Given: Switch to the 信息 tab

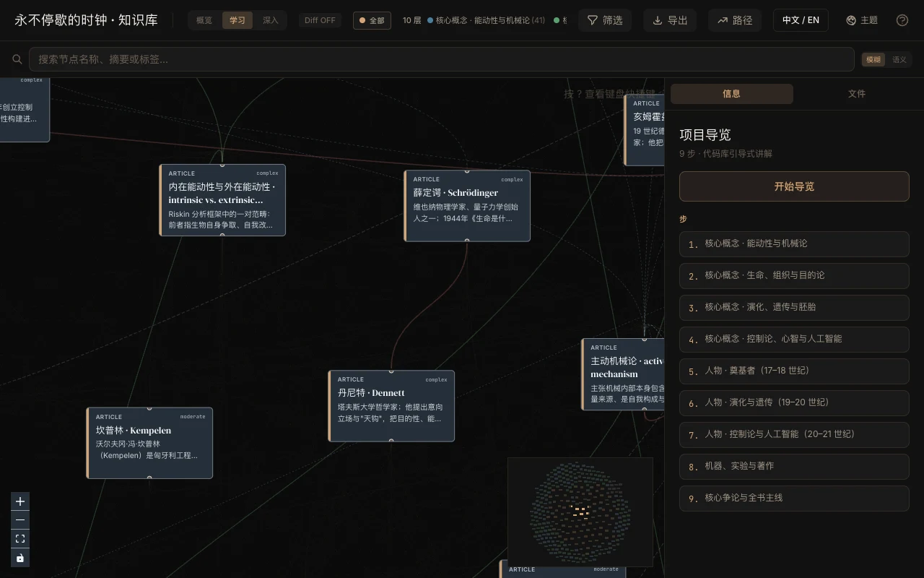Looking at the screenshot, I should [x=732, y=94].
